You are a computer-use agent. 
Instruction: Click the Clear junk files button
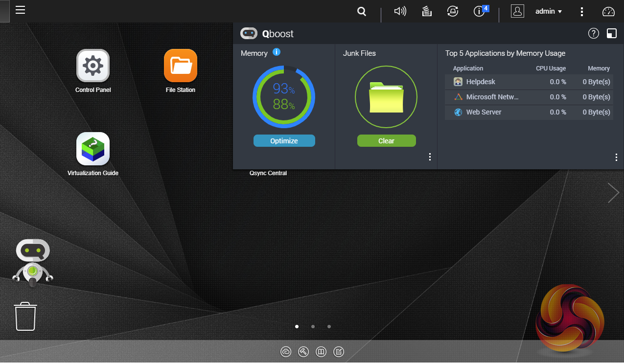click(386, 141)
